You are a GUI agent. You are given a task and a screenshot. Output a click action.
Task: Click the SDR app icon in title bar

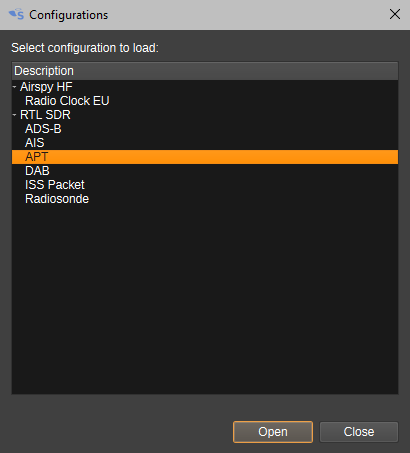point(16,15)
